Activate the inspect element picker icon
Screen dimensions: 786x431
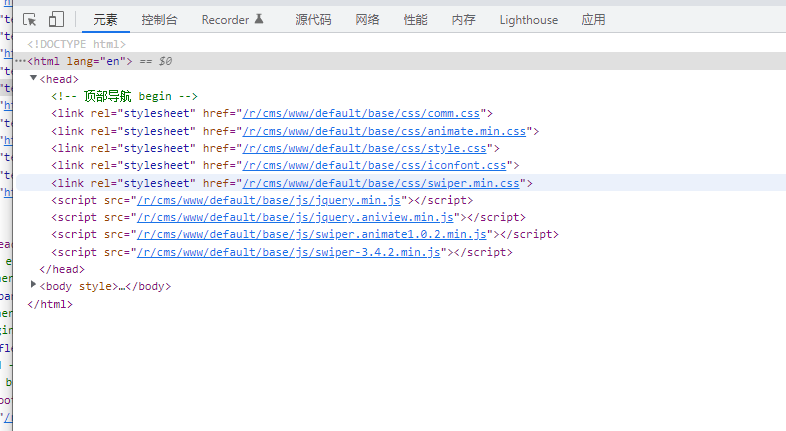(x=30, y=19)
